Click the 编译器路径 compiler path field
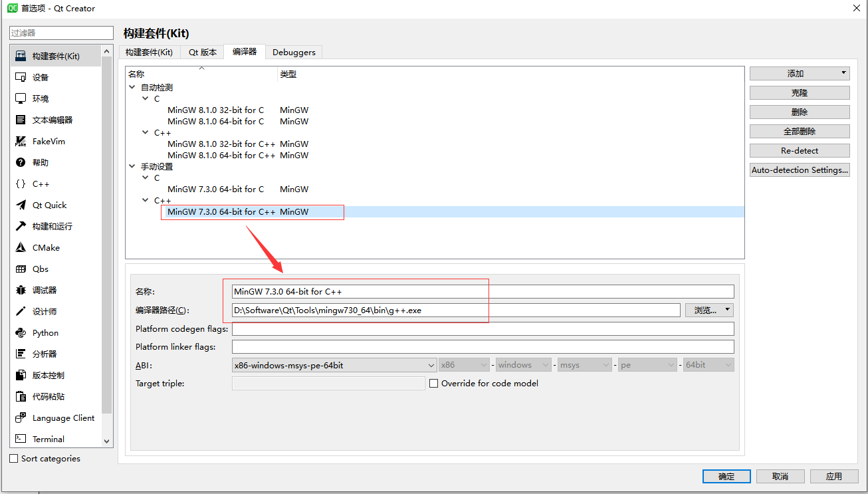This screenshot has height=494, width=868. coord(456,310)
